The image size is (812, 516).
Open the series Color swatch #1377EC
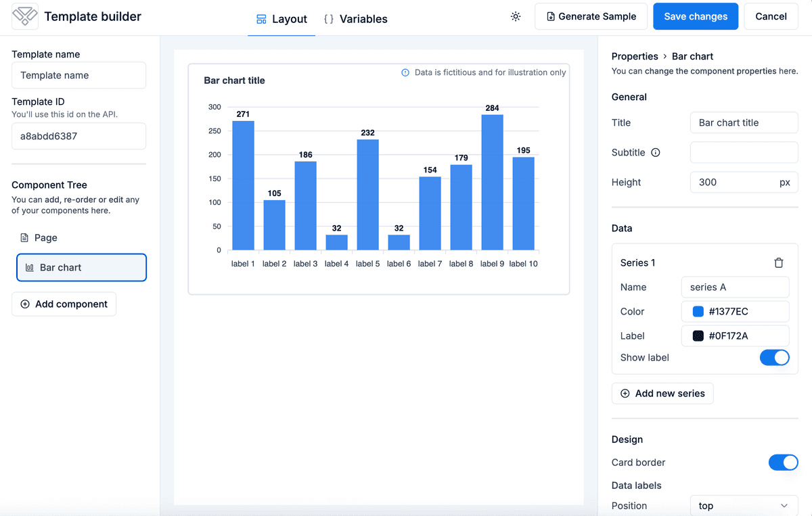698,312
